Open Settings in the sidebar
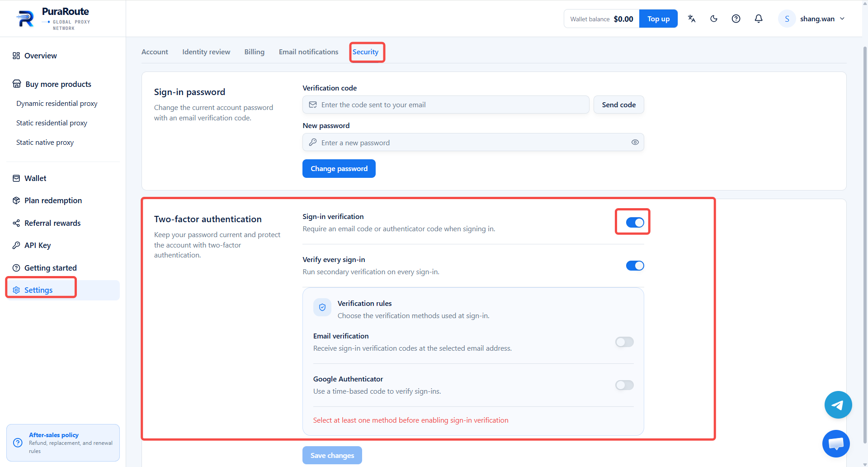 pos(63,290)
